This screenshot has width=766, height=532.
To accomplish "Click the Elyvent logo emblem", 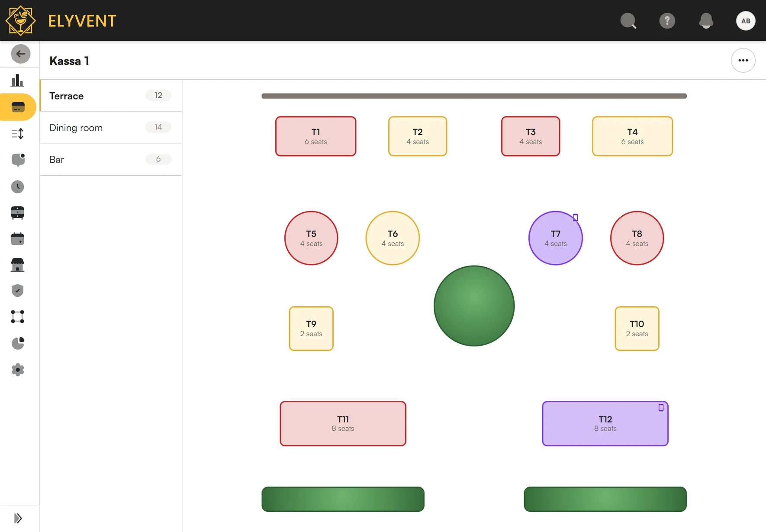I will pos(20,20).
